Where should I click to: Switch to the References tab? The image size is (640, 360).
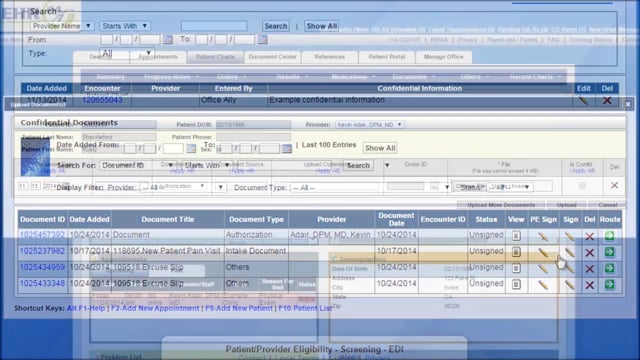click(x=329, y=57)
